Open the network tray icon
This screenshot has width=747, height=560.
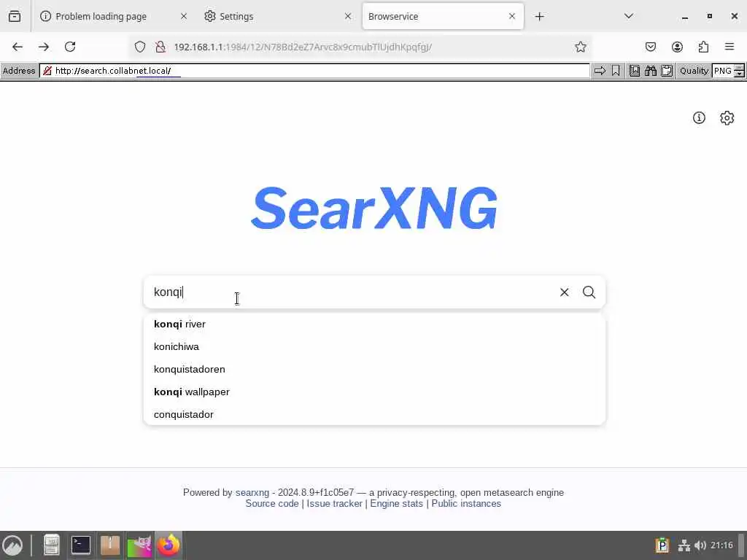coord(684,545)
